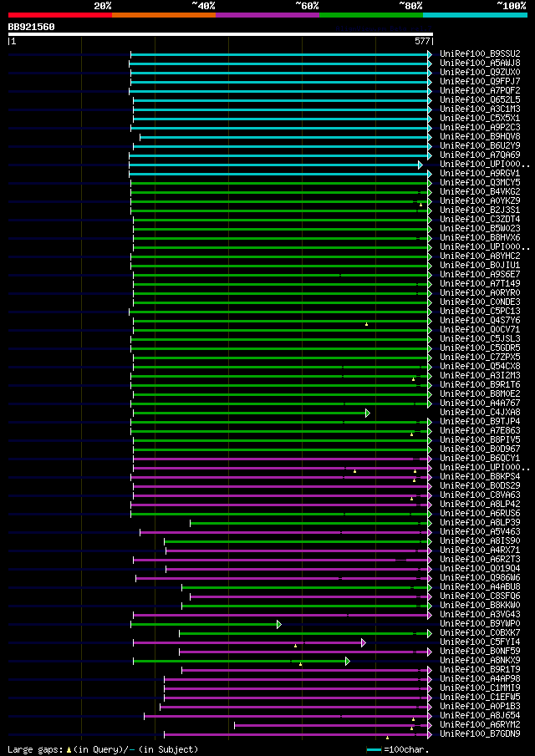Select the UniRef100_A8LP39 label
The height and width of the screenshot is (756, 535).
tap(480, 523)
